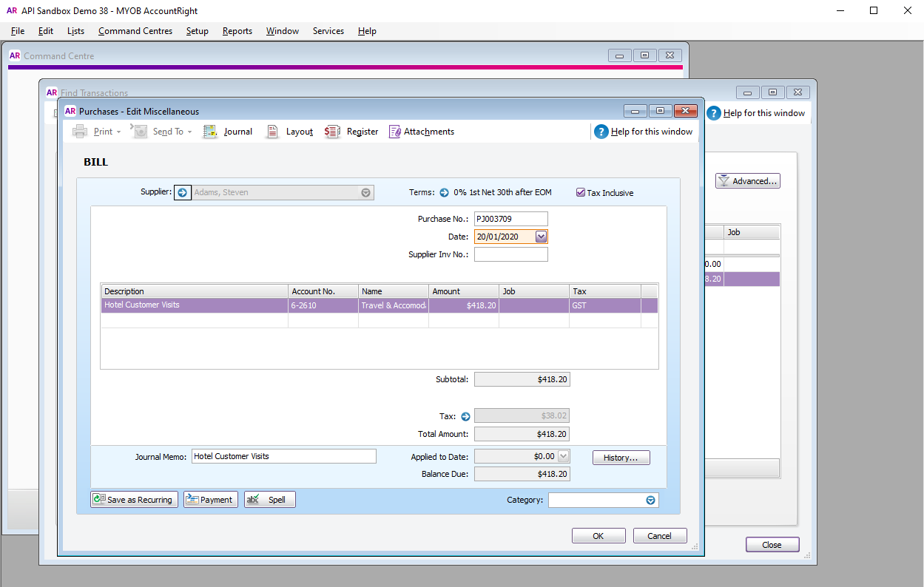Screen dimensions: 924x587
Task: Click Close button in Find Transactions window
Action: (772, 545)
